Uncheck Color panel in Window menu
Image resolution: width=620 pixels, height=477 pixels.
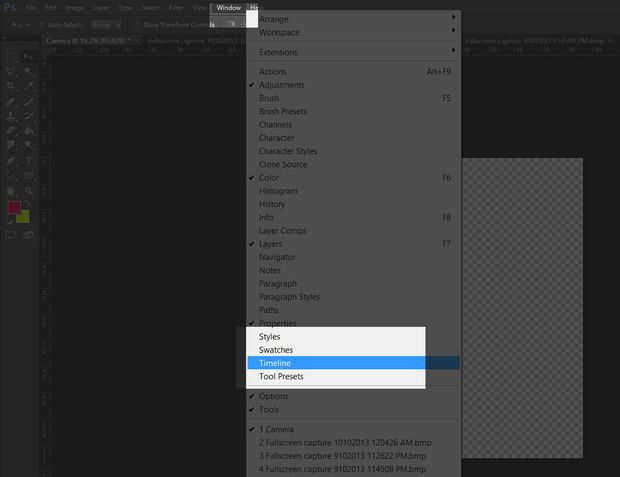pos(353,178)
